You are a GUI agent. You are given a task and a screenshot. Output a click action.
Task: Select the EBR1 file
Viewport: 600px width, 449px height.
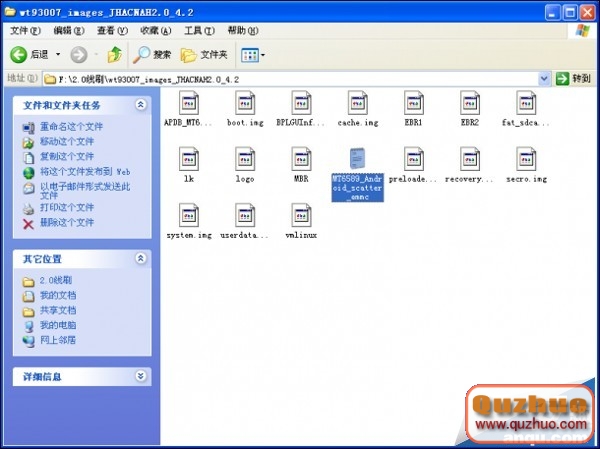pyautogui.click(x=414, y=109)
